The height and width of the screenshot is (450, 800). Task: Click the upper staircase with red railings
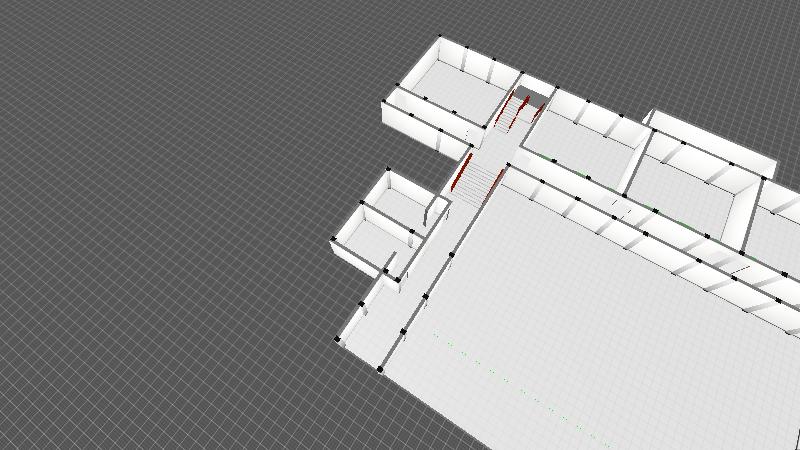(516, 108)
